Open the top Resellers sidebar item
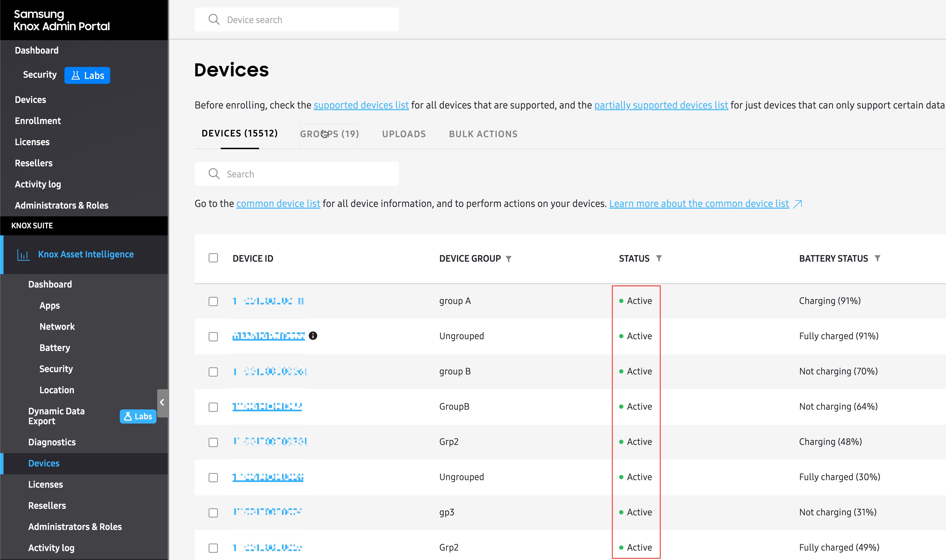The height and width of the screenshot is (560, 946). (x=34, y=163)
